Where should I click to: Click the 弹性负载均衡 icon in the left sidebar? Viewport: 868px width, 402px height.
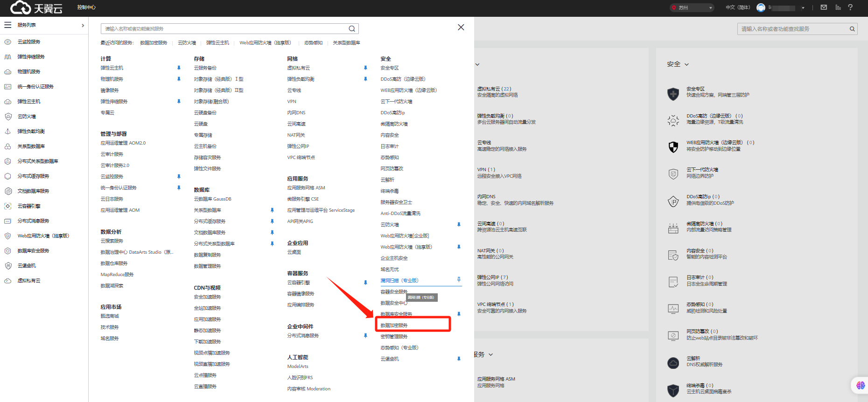point(8,132)
